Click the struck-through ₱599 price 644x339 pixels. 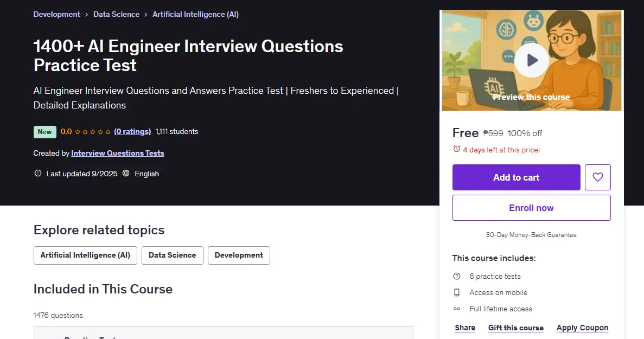pyautogui.click(x=493, y=133)
